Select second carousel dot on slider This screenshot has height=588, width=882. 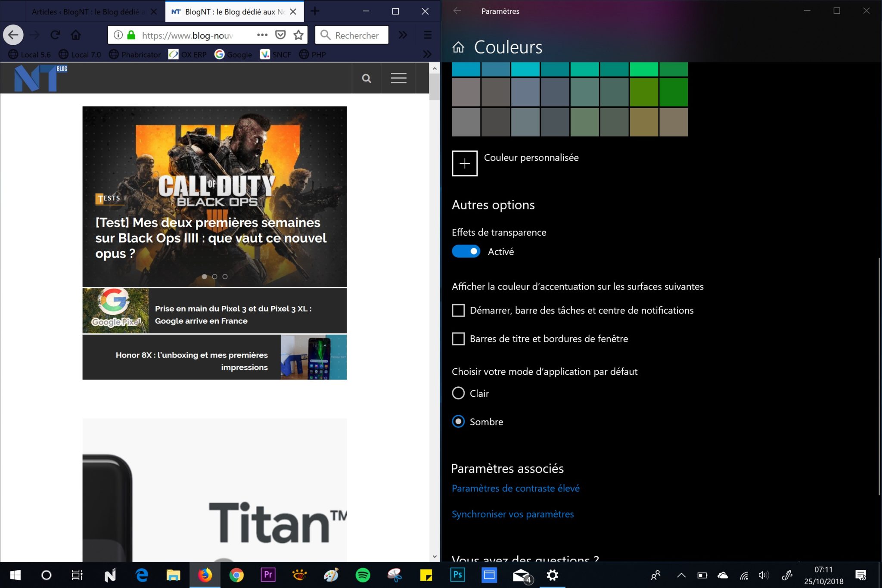pos(214,277)
